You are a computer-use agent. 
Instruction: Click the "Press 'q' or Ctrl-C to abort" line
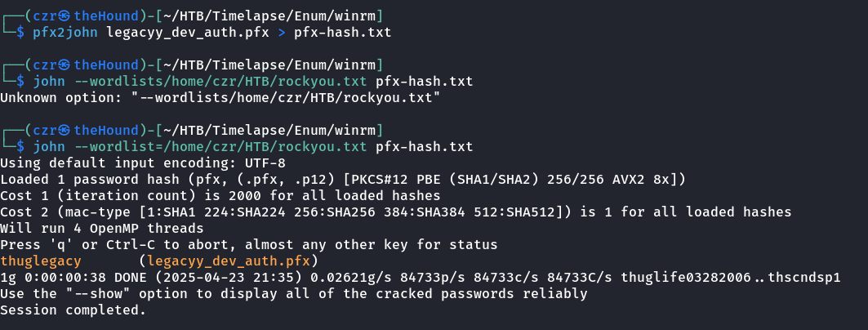[249, 245]
